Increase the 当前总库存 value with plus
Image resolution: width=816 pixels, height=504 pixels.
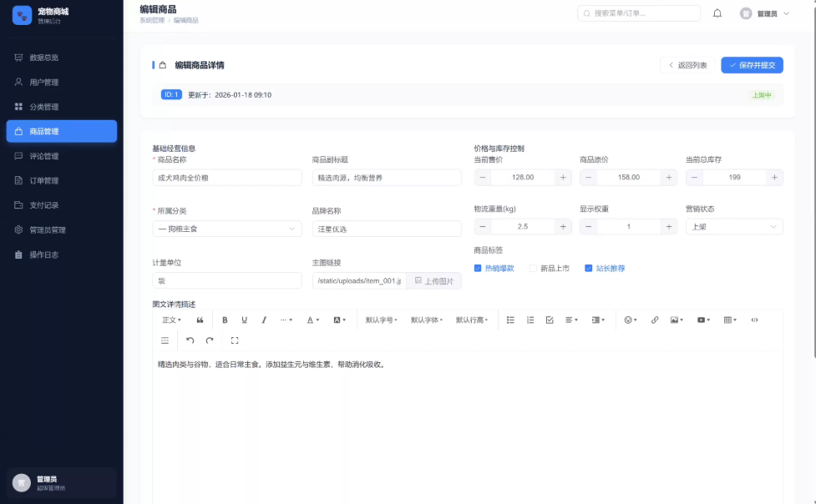[x=774, y=178]
